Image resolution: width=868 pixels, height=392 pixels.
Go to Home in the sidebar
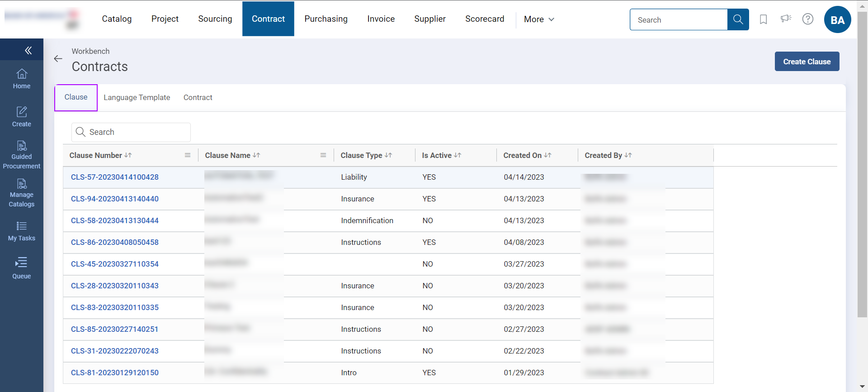pos(22,79)
